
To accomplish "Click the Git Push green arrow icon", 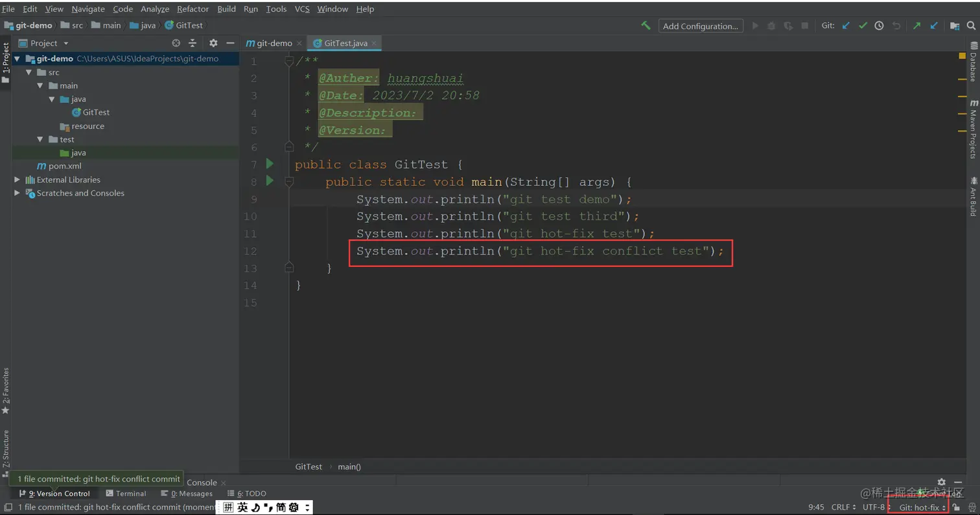I will click(917, 26).
